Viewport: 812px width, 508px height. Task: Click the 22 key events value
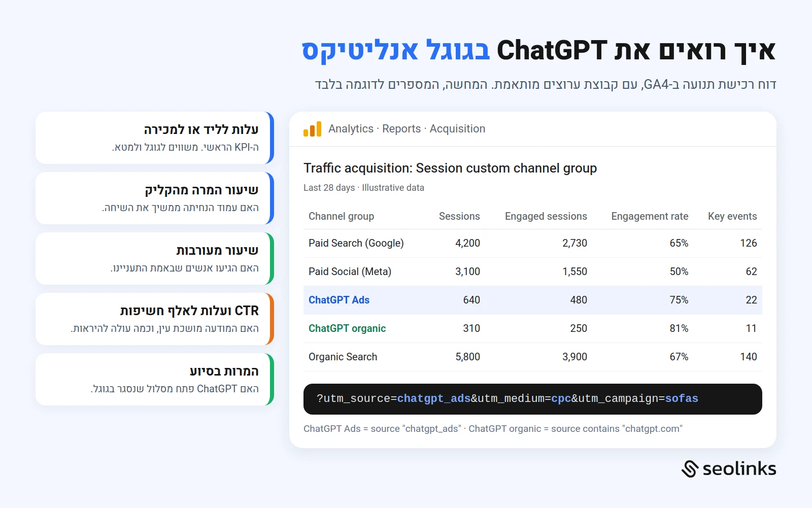[751, 300]
